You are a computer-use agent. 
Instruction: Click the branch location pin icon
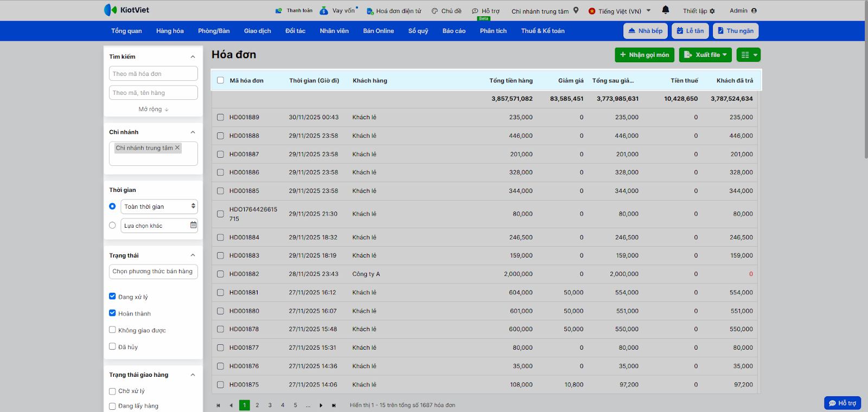click(x=576, y=10)
